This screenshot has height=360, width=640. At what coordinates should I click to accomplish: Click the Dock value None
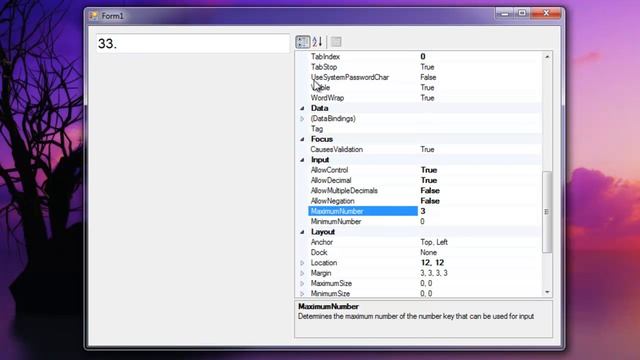pyautogui.click(x=429, y=252)
